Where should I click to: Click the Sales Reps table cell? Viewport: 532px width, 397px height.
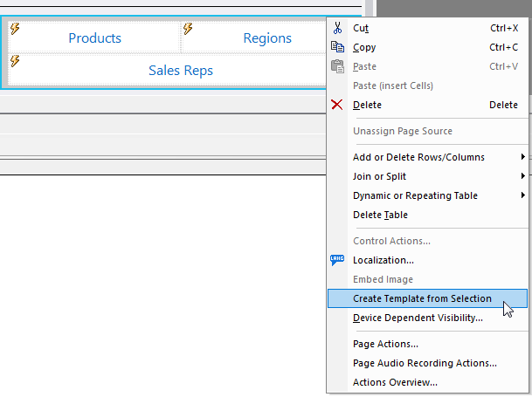(x=180, y=71)
